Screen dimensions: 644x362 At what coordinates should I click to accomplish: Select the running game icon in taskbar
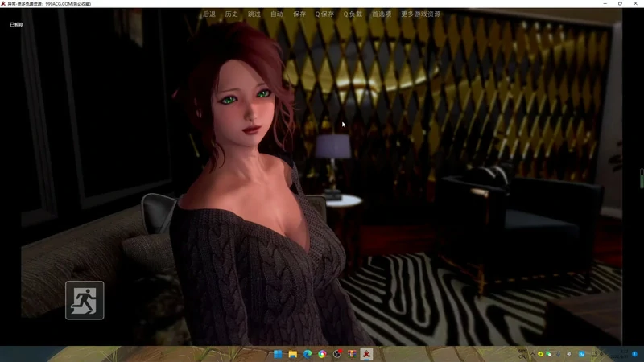pyautogui.click(x=365, y=354)
